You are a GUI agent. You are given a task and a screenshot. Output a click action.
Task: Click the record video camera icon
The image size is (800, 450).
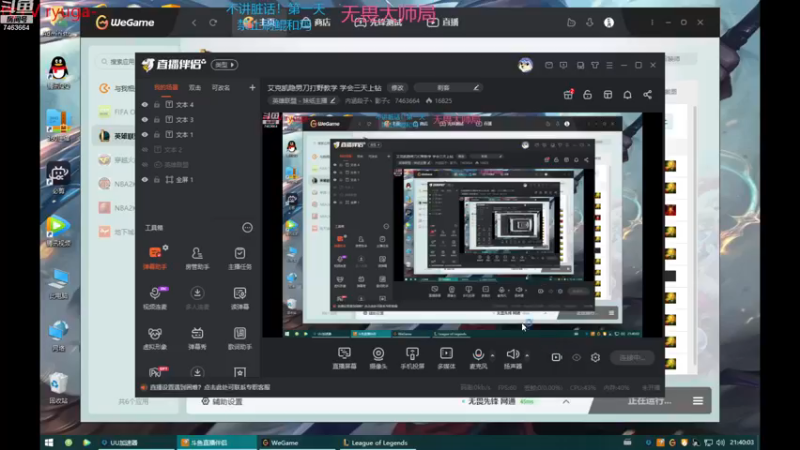click(557, 357)
